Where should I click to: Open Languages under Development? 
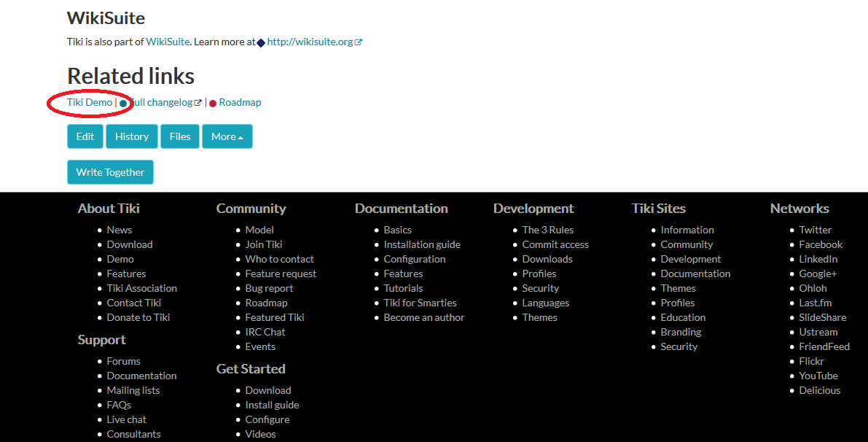[545, 303]
